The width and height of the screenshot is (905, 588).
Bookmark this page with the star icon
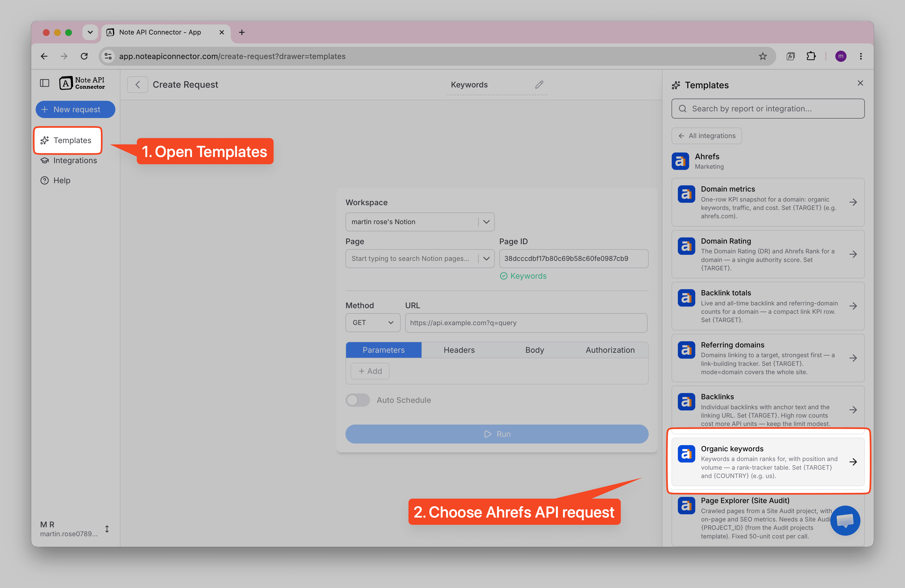[763, 56]
